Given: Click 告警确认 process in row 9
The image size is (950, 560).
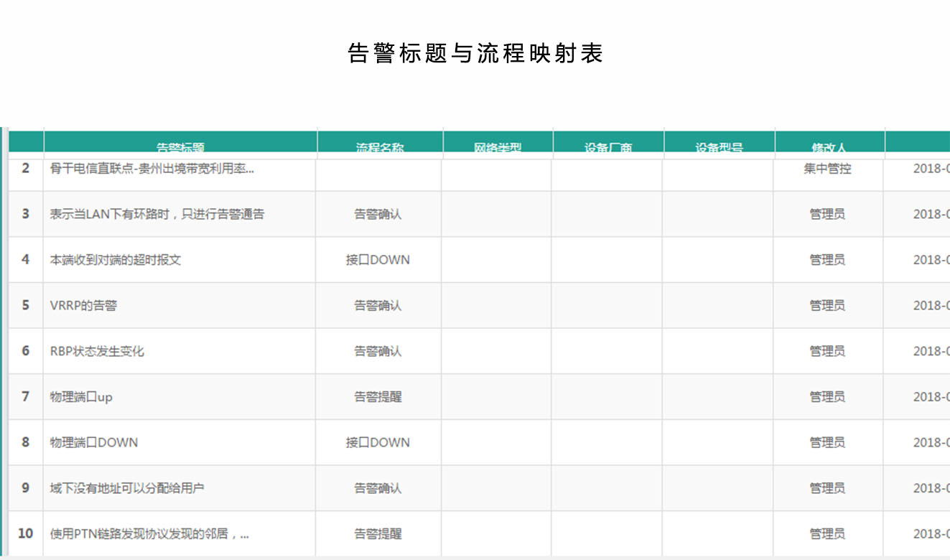Looking at the screenshot, I should 378,488.
